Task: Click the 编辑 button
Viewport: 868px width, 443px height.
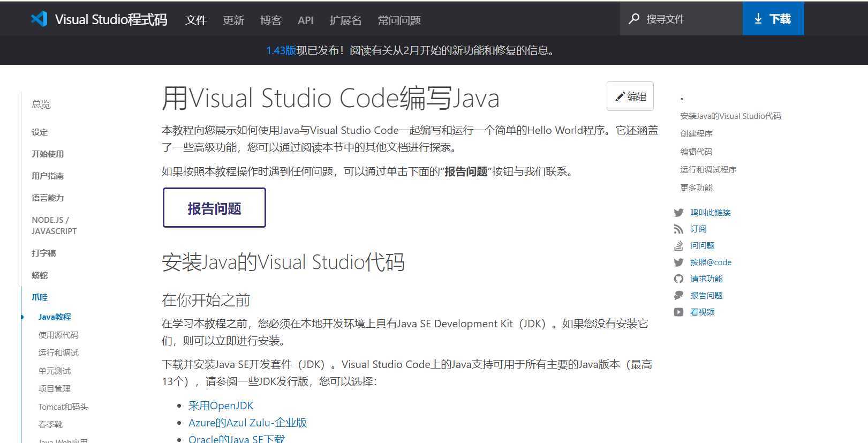Action: (x=630, y=96)
